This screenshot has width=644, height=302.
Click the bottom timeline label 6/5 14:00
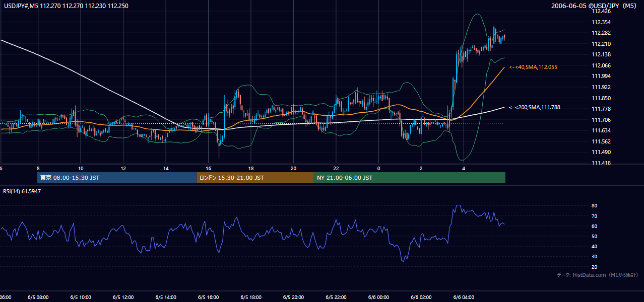coord(166,297)
